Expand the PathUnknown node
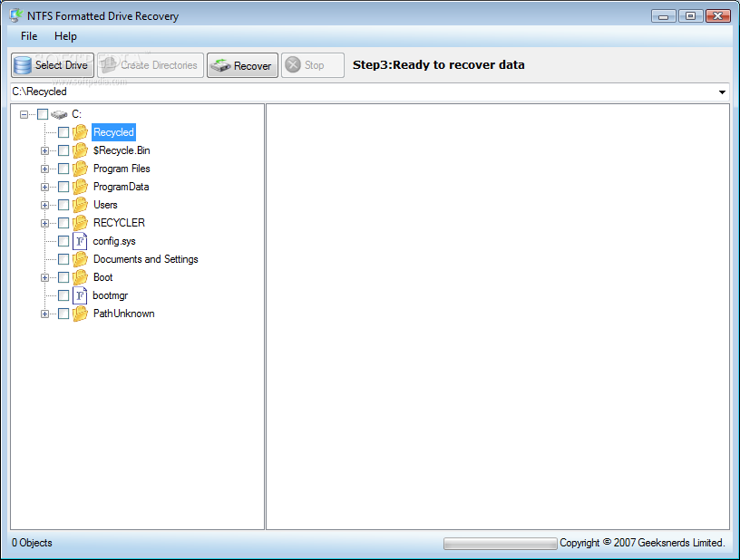The image size is (740, 560). [x=44, y=314]
